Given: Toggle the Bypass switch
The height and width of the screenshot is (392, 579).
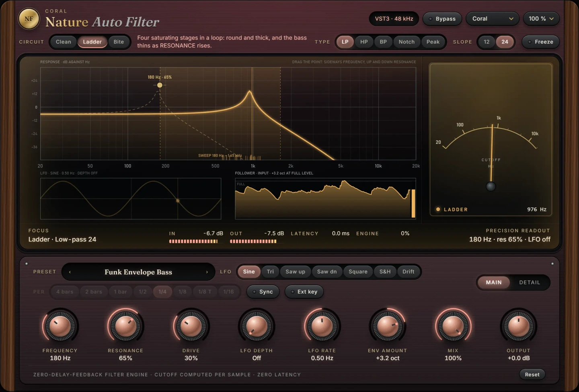Looking at the screenshot, I should click(x=442, y=19).
